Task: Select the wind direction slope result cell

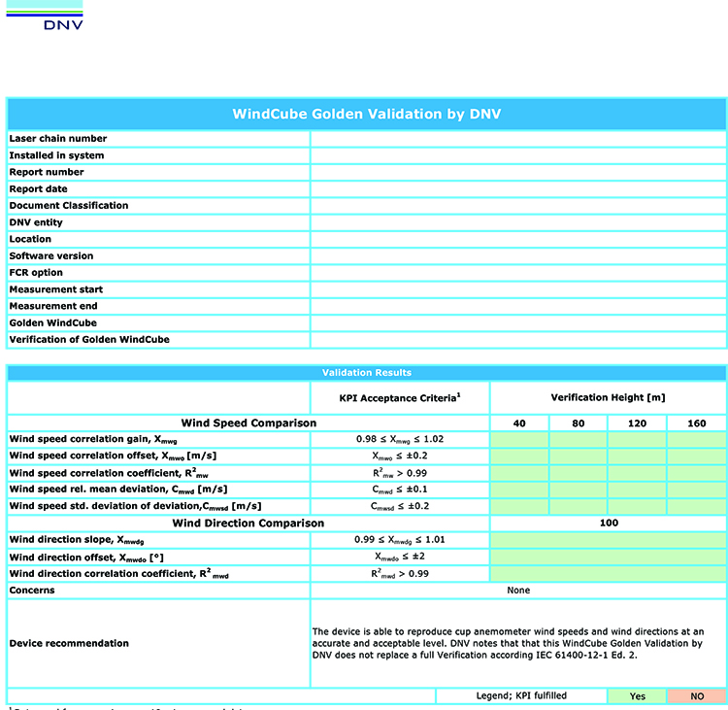Action: click(608, 540)
